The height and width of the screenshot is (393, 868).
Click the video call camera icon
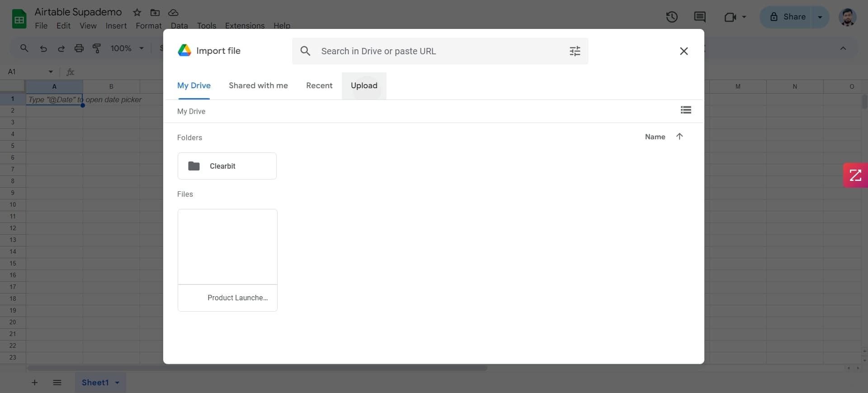730,17
